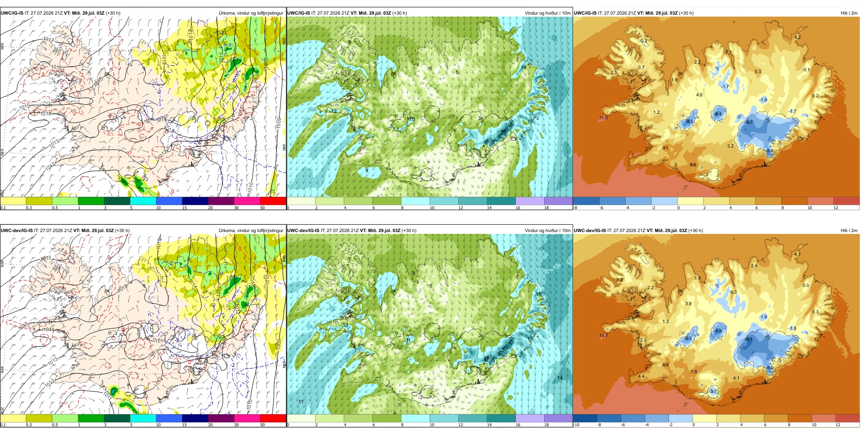Click magenta 30 swatch in top precipitation legend
This screenshot has height=434, width=868.
point(247,201)
